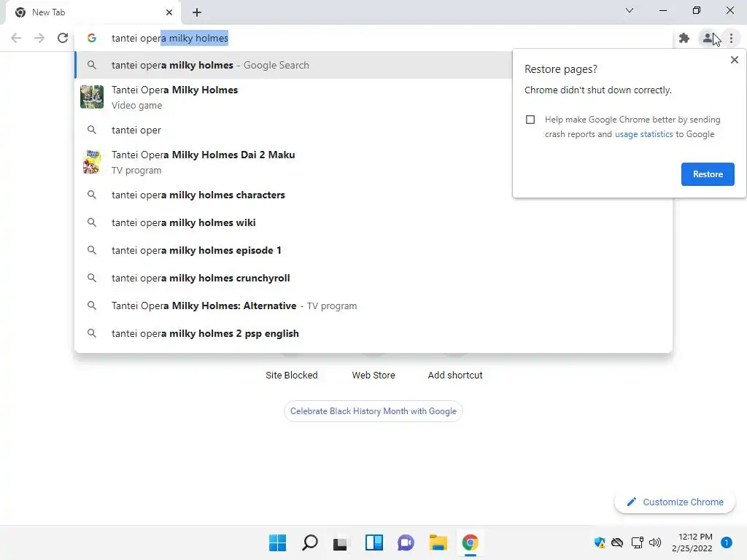Dismiss the Restore pages popup

(734, 60)
